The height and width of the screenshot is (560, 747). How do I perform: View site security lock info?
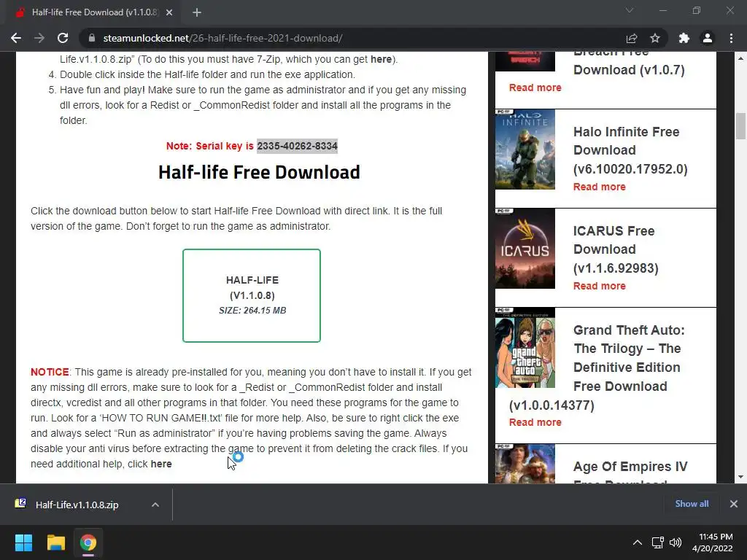(x=91, y=38)
